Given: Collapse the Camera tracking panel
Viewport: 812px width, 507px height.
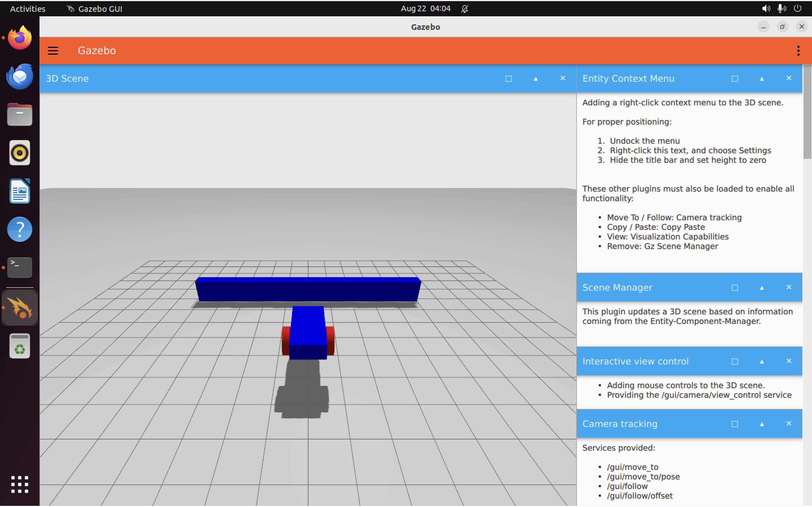Looking at the screenshot, I should click(x=762, y=424).
